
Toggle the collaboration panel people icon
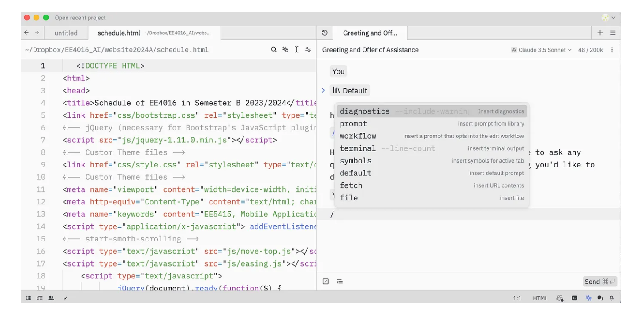51,298
